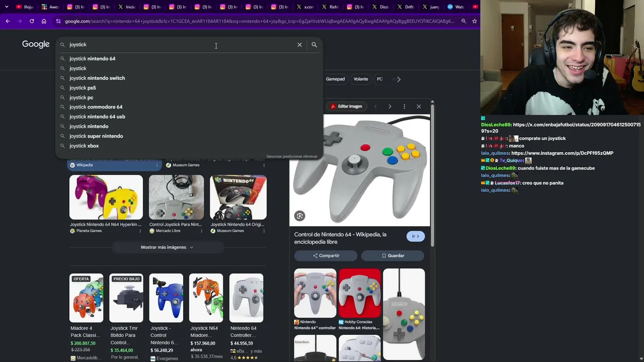Open the Hobby Consolas related image
Image resolution: width=644 pixels, height=362 pixels.
360,293
